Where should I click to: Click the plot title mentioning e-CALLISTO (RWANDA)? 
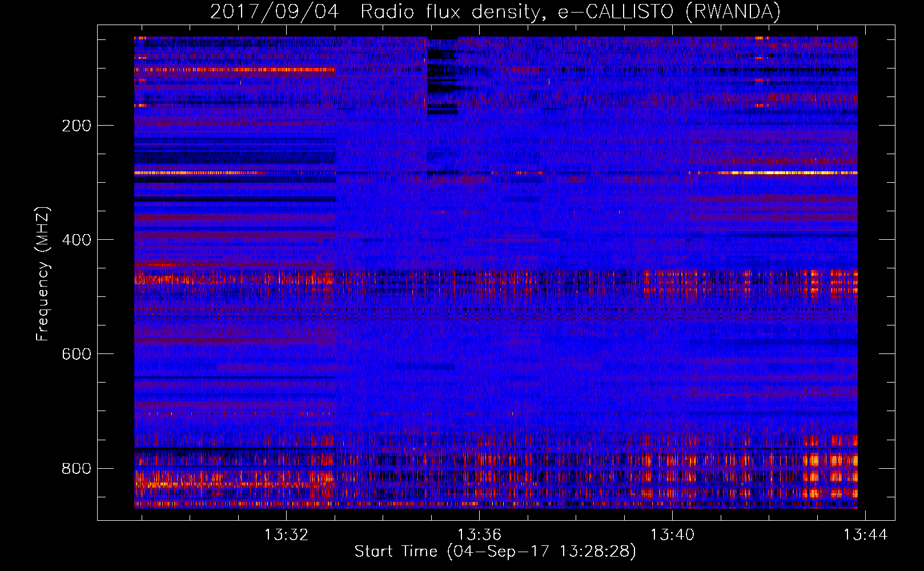(x=495, y=12)
